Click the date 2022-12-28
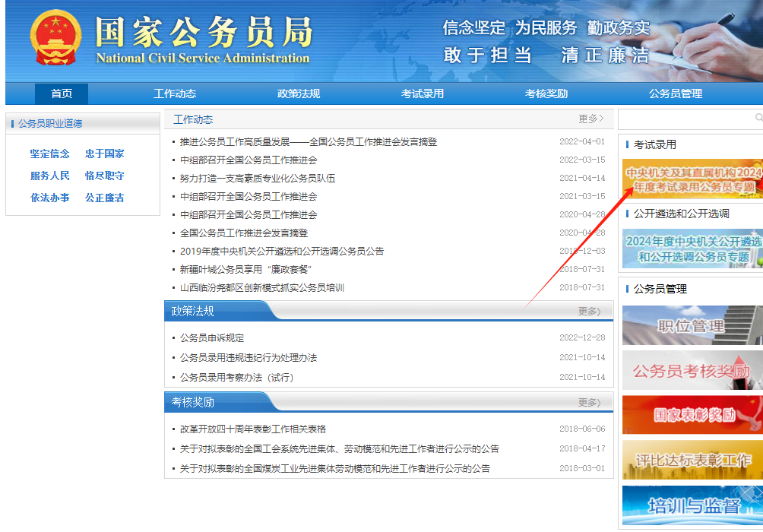The width and height of the screenshot is (763, 532). [582, 337]
